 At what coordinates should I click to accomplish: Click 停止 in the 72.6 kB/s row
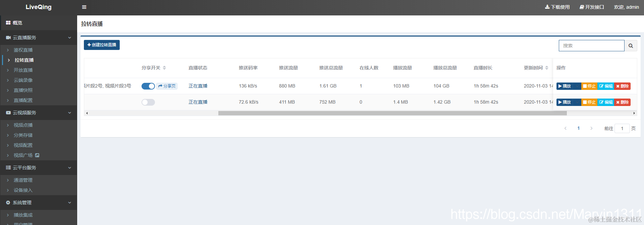click(589, 102)
